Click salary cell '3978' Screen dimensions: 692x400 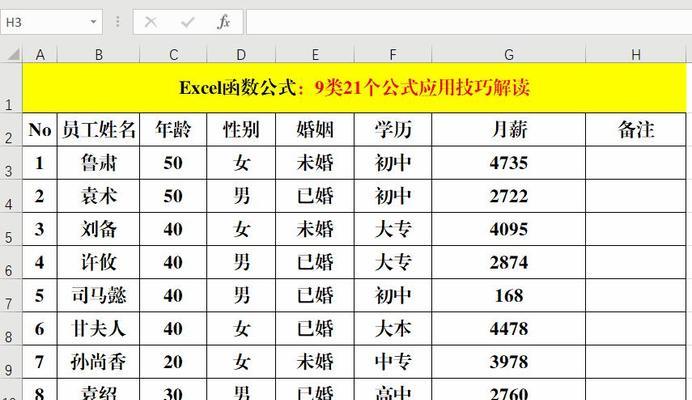pyautogui.click(x=508, y=362)
